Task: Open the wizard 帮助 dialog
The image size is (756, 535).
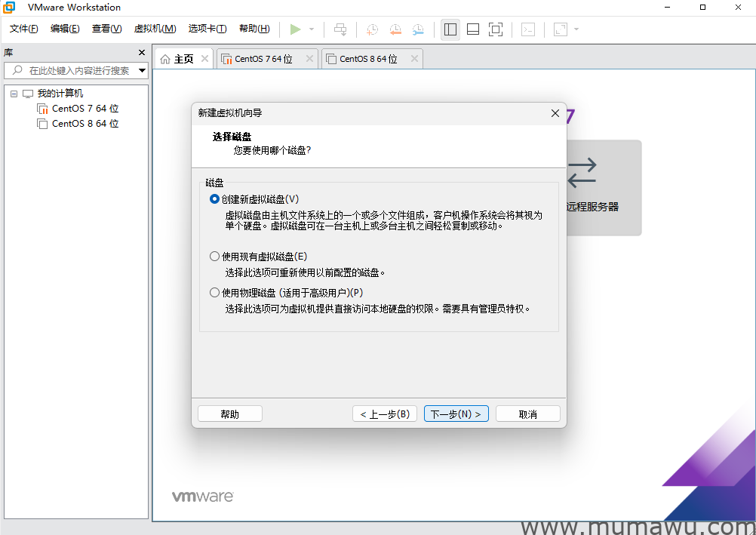Action: [x=229, y=413]
